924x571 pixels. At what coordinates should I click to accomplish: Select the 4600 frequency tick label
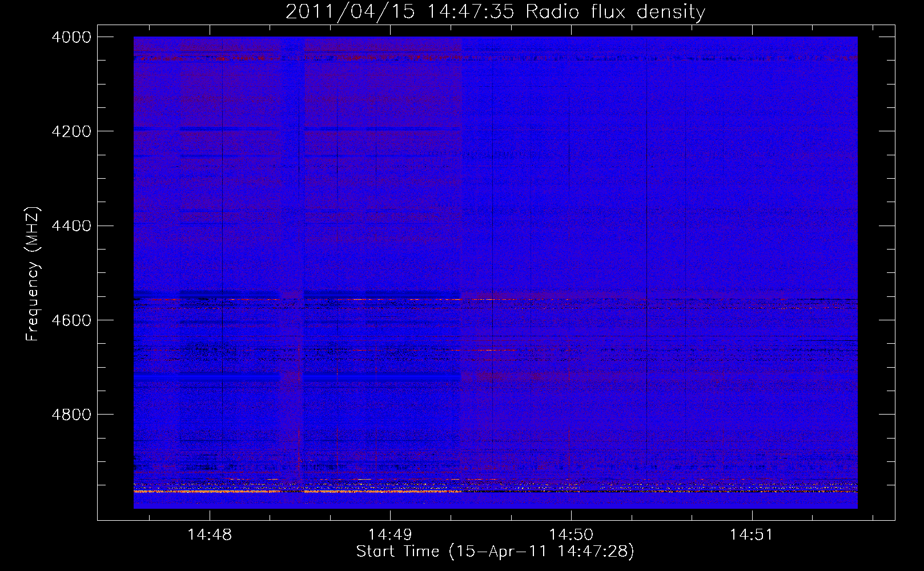tap(71, 320)
